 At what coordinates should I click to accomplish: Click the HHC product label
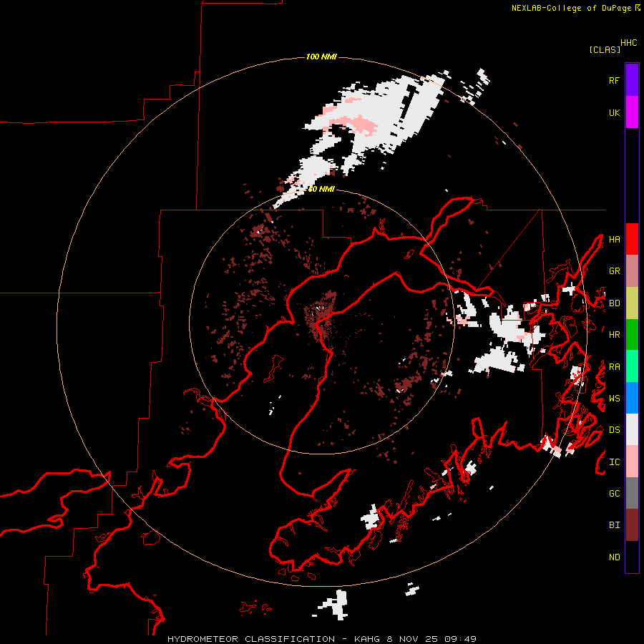[629, 43]
